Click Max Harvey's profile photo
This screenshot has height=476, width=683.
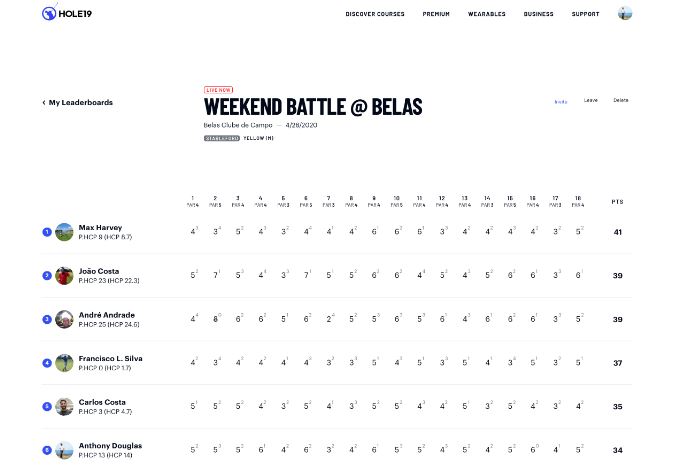pyautogui.click(x=65, y=232)
